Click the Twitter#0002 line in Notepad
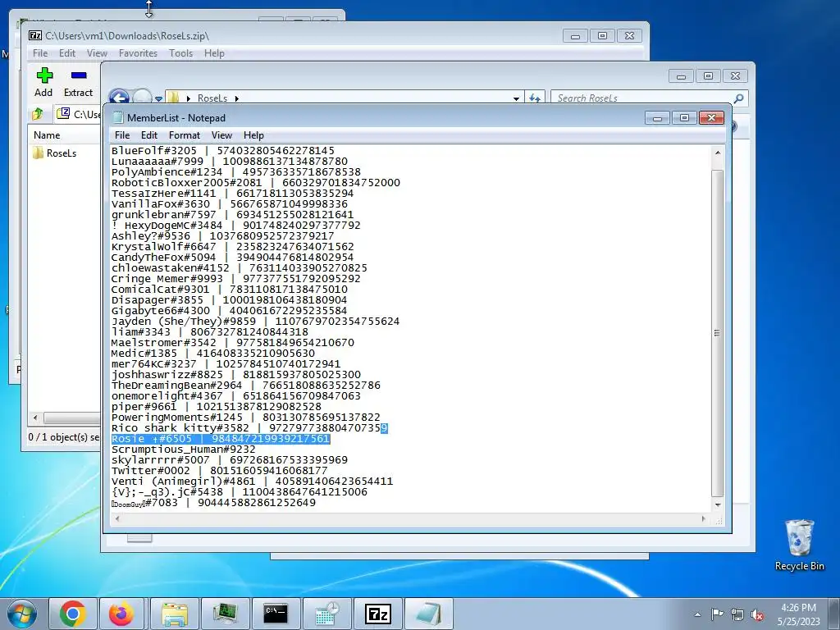This screenshot has width=840, height=630. [x=219, y=470]
